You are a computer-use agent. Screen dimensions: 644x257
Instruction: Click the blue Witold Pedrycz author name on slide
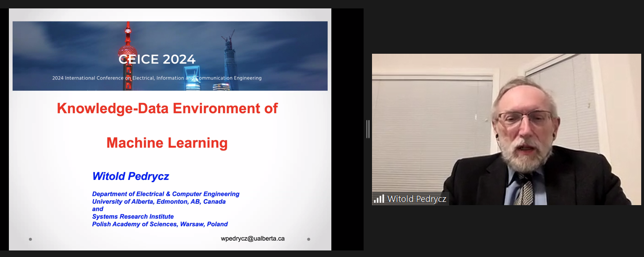coord(130,176)
